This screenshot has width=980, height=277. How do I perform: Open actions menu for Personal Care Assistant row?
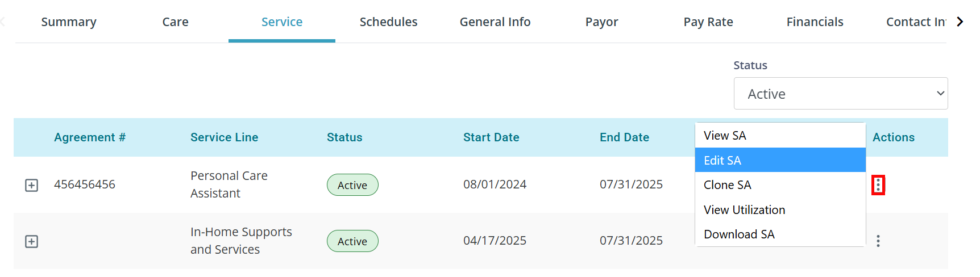click(x=878, y=185)
